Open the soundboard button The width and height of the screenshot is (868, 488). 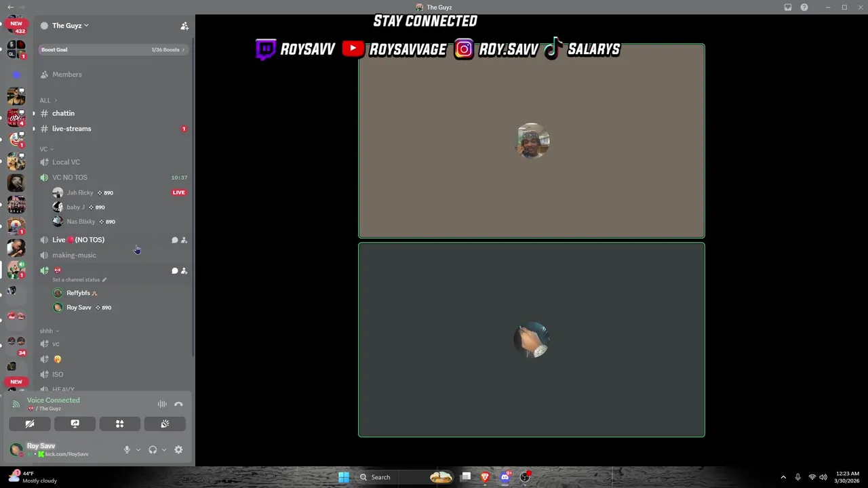click(165, 424)
